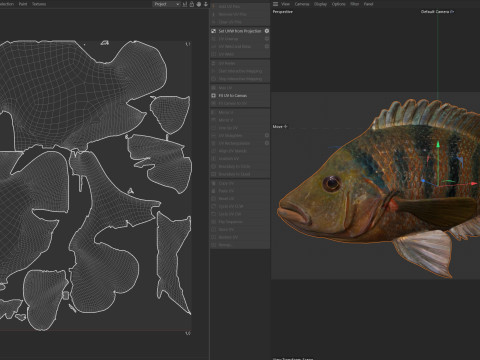Screen dimensions: 480x360
Task: Choose Boundary to Circle
Action: pyautogui.click(x=240, y=166)
